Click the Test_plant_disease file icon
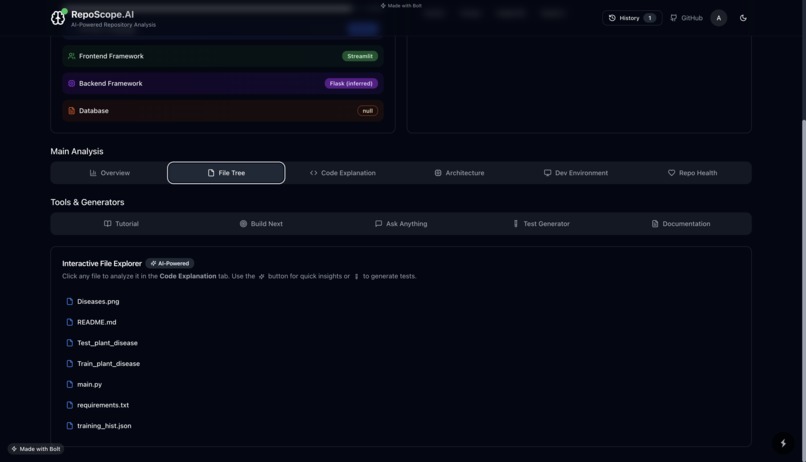Viewport: 806px width, 462px height. (69, 343)
